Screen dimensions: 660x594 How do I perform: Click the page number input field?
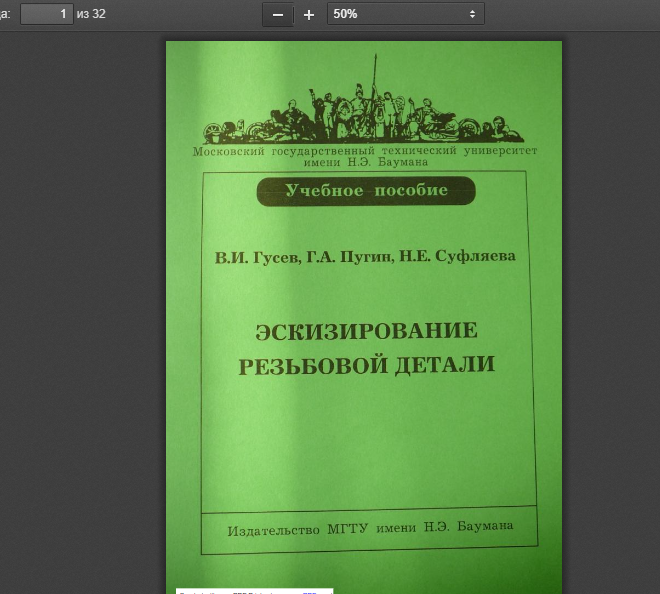point(47,14)
